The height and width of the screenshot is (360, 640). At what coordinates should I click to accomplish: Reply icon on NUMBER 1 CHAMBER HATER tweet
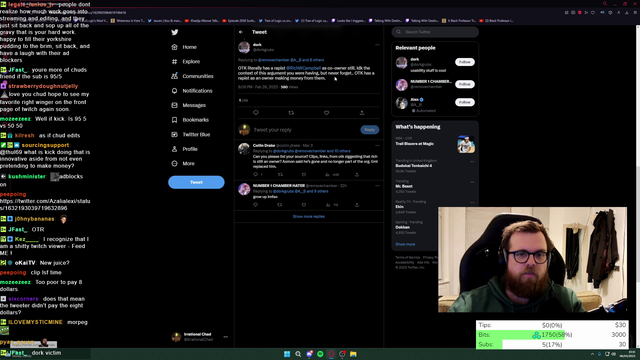256,204
